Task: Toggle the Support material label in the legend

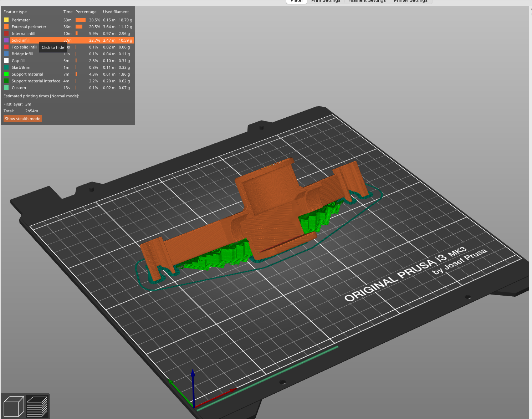Action: point(27,74)
